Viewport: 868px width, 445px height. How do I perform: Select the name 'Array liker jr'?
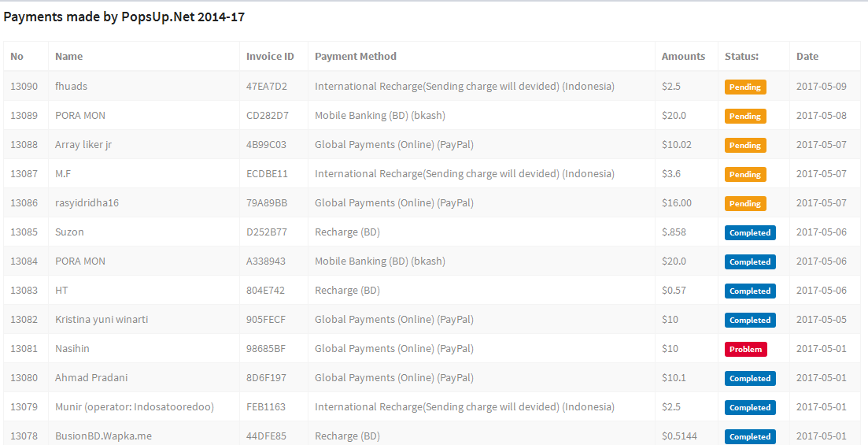pyautogui.click(x=83, y=145)
